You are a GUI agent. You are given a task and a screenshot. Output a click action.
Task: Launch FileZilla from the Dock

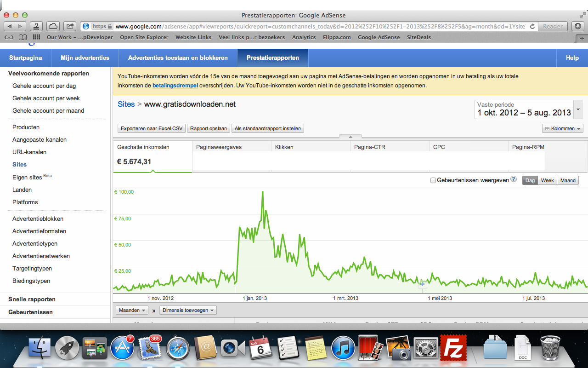pyautogui.click(x=453, y=348)
